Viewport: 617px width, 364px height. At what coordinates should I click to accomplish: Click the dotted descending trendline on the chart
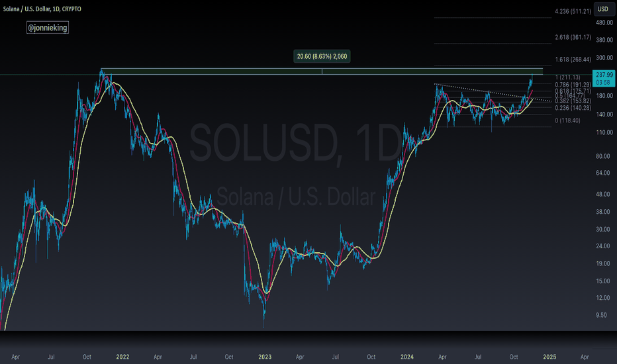pyautogui.click(x=492, y=93)
